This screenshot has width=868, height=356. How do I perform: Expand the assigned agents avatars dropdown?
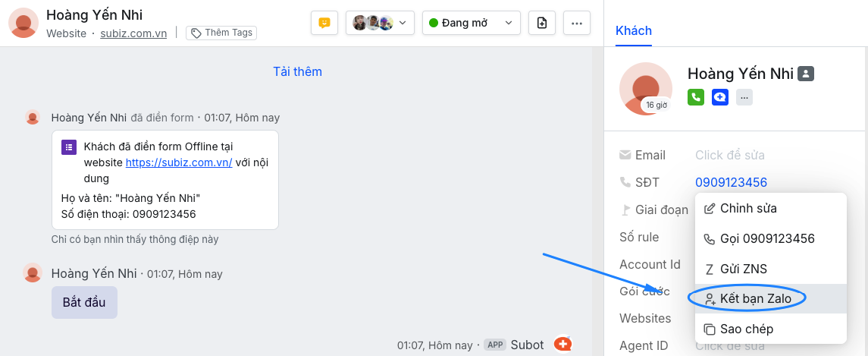tap(380, 23)
